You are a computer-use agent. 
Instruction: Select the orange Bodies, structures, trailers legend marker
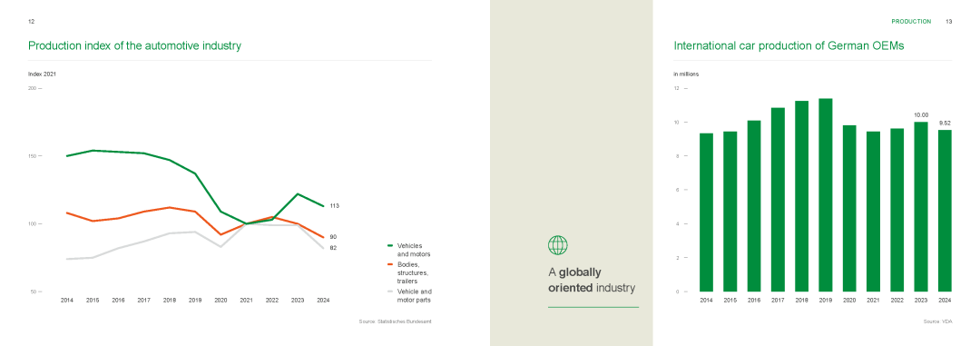click(x=390, y=264)
